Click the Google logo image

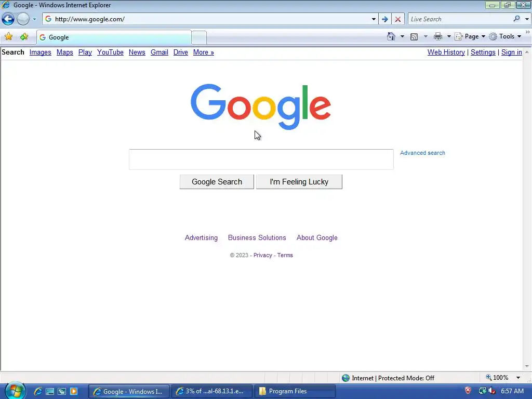[x=261, y=107]
